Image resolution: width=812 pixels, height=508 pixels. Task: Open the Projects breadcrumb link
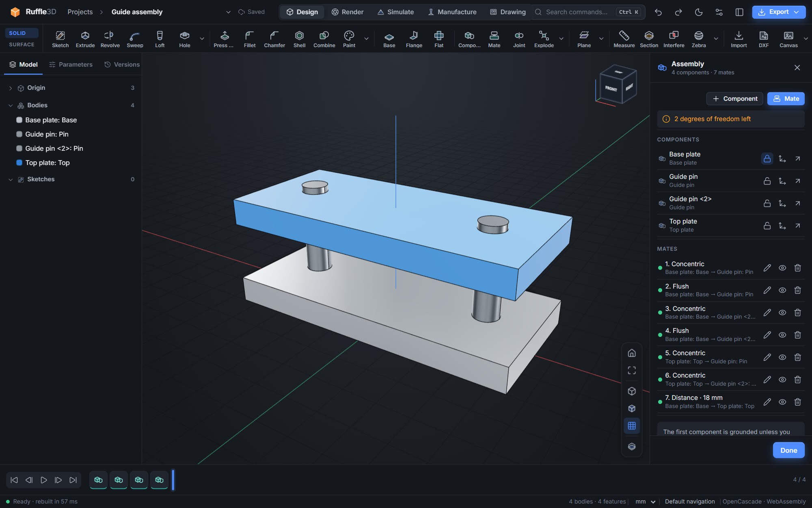(x=80, y=12)
